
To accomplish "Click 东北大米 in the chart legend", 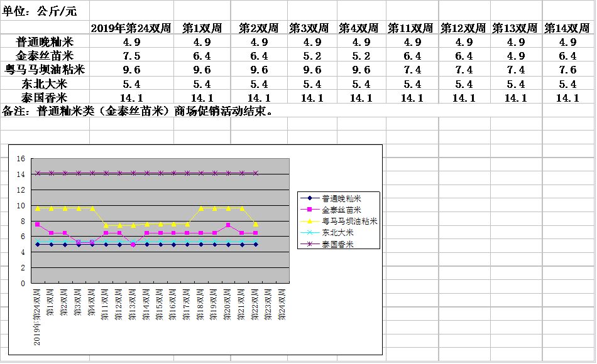I will pyautogui.click(x=337, y=232).
